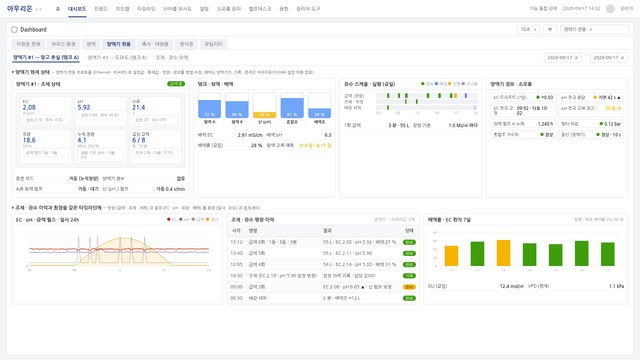Click the 81 % mixing tank gauge

292,106
